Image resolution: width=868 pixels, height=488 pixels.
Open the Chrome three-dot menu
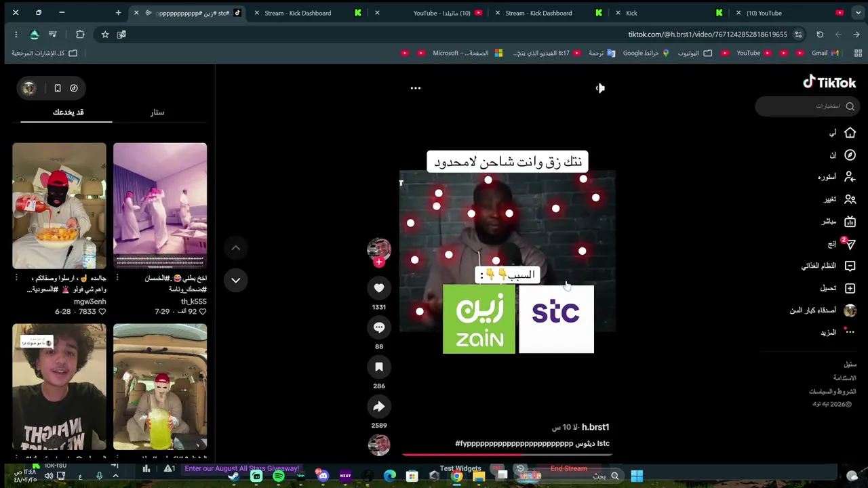tap(16, 35)
